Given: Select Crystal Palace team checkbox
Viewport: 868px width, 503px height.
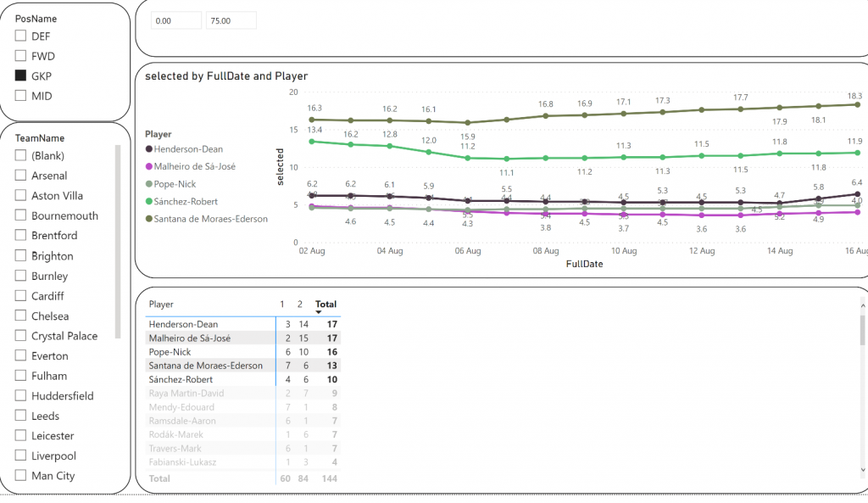Looking at the screenshot, I should click(x=20, y=336).
